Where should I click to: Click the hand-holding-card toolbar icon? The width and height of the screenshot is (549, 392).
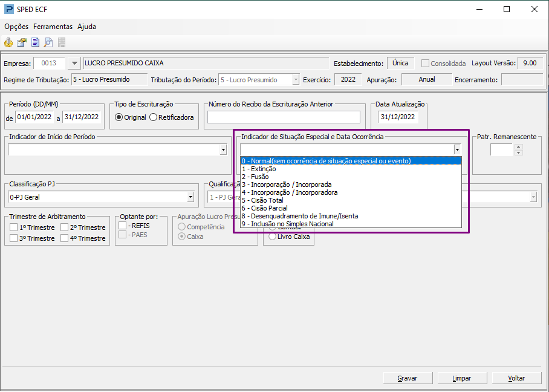(x=22, y=43)
